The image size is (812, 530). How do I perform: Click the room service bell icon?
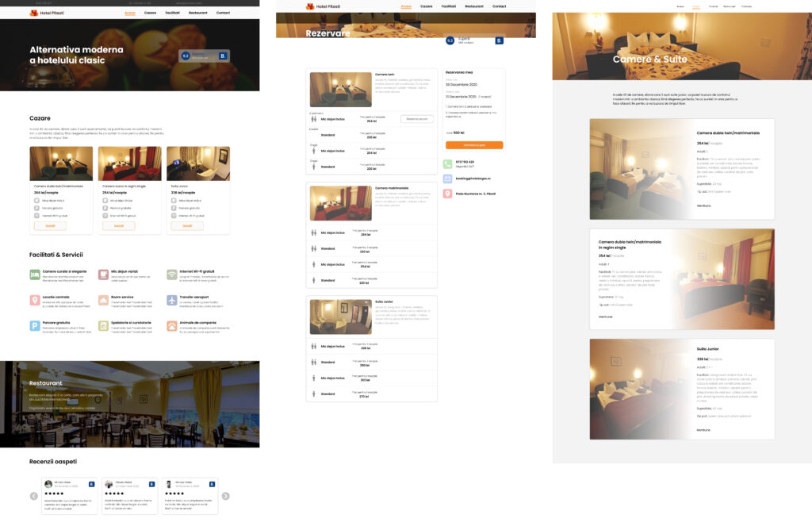(104, 300)
